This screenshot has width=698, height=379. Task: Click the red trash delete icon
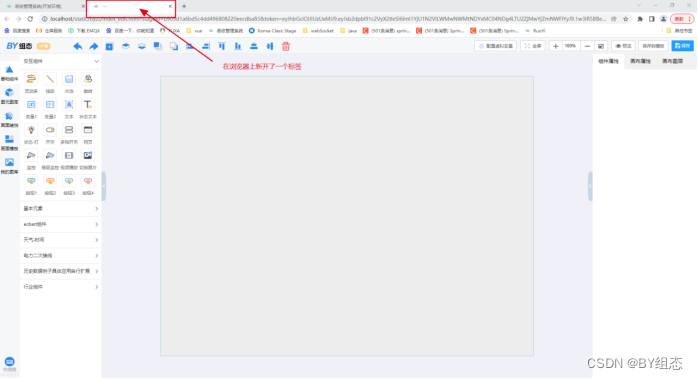tap(286, 46)
